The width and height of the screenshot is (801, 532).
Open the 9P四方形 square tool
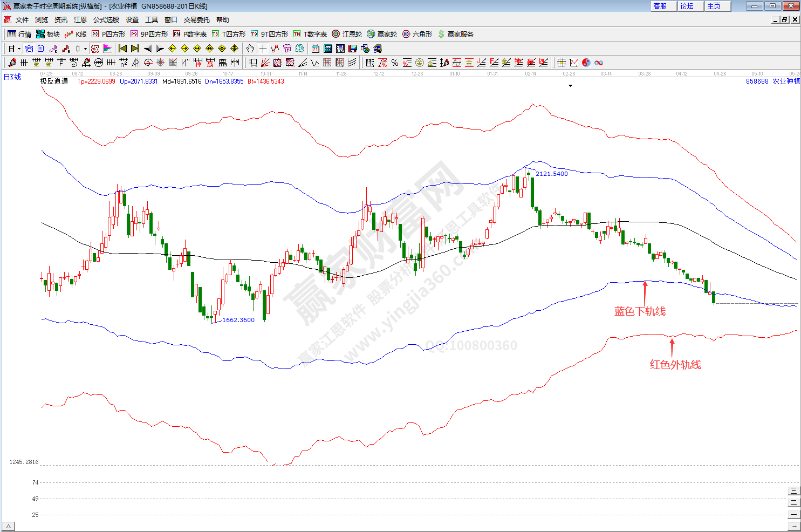149,34
